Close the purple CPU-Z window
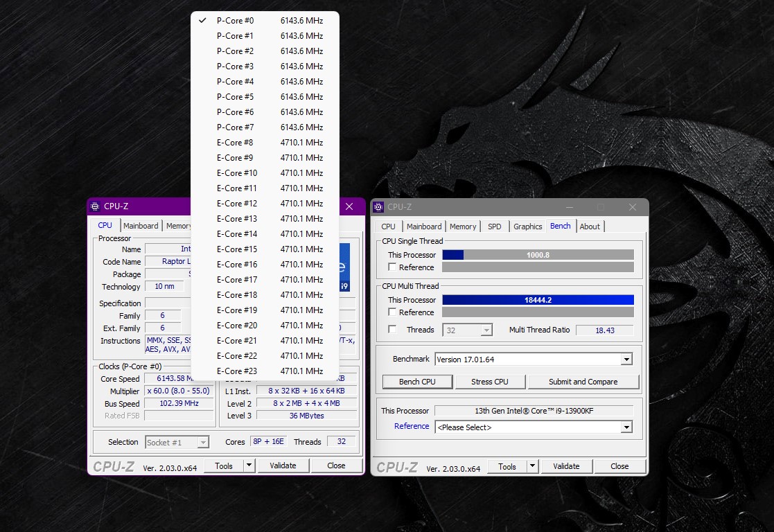Image resolution: width=774 pixels, height=532 pixels. click(349, 206)
